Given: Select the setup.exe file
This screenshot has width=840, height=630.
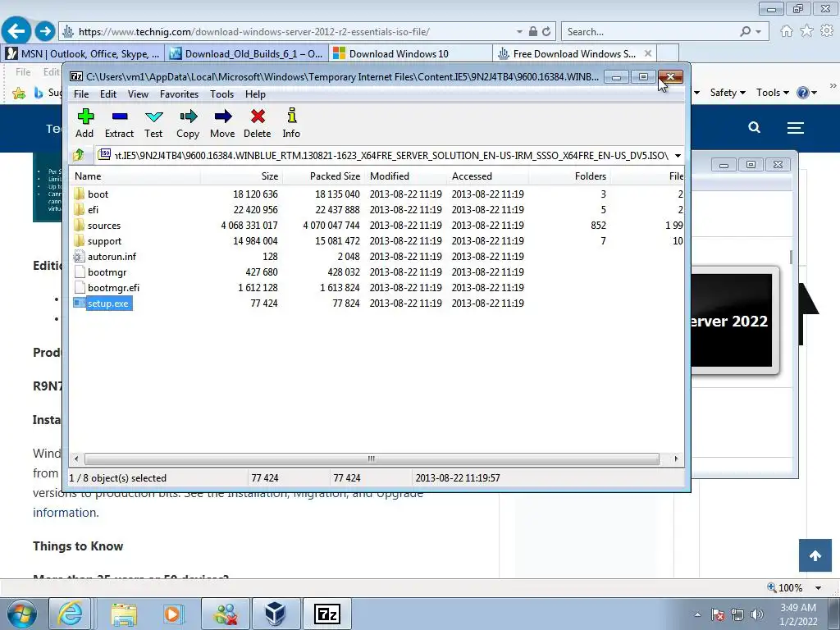Looking at the screenshot, I should [x=107, y=304].
